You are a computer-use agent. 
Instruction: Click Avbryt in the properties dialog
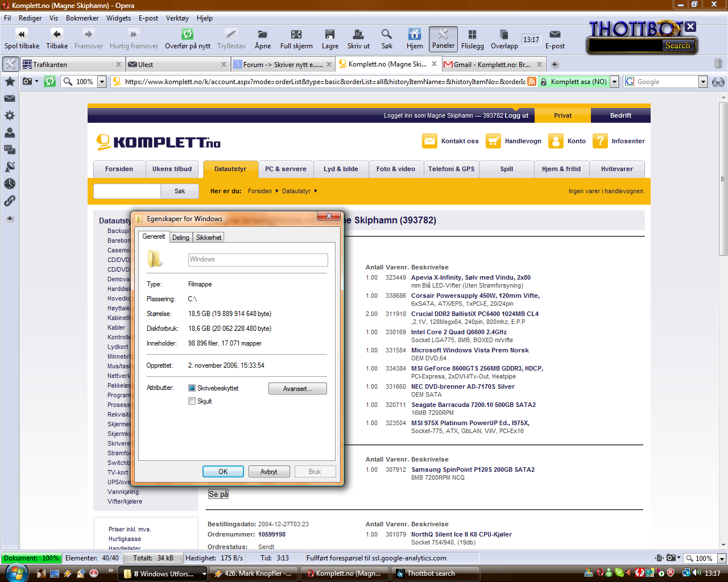coord(269,472)
